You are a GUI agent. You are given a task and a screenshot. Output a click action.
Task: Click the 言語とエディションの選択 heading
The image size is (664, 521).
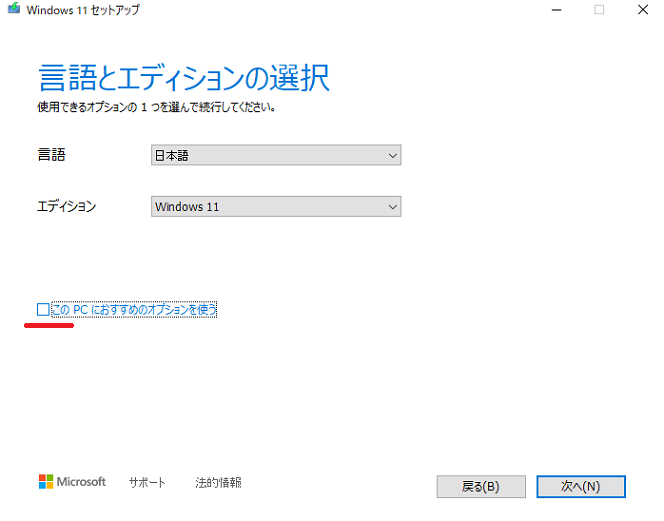184,78
